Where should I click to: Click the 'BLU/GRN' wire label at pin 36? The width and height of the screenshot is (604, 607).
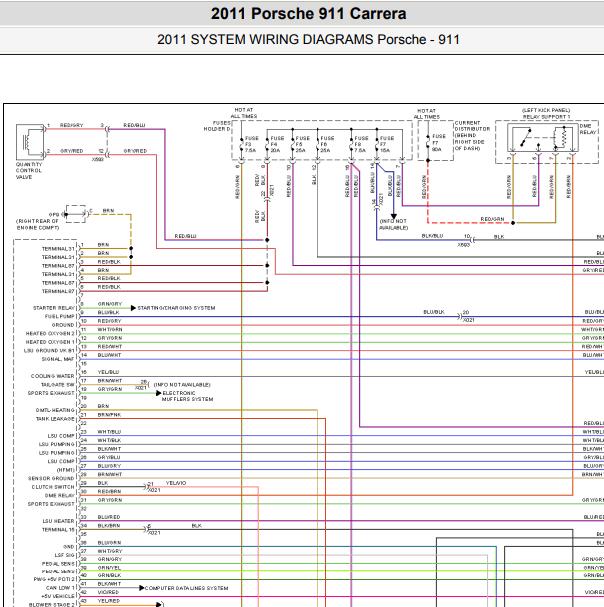(x=109, y=543)
